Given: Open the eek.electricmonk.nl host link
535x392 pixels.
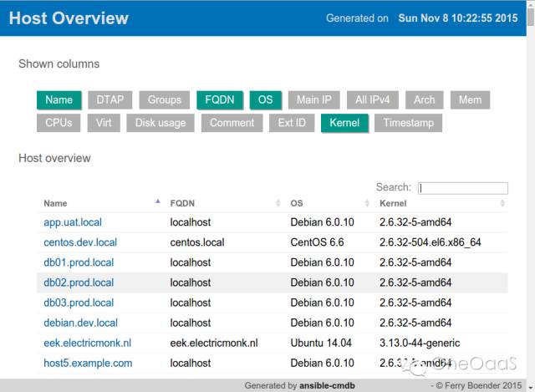Looking at the screenshot, I should (x=87, y=344).
